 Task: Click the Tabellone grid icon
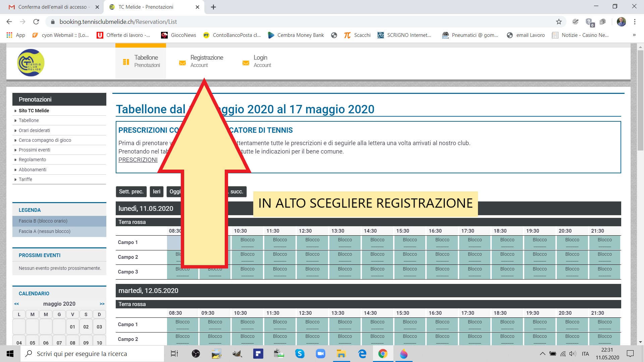coord(126,62)
